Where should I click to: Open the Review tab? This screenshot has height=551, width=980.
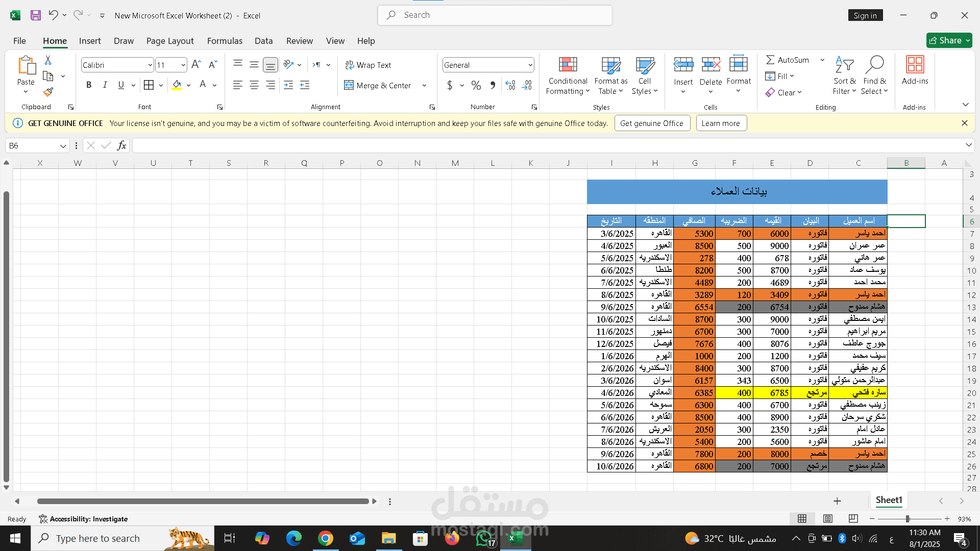[299, 41]
